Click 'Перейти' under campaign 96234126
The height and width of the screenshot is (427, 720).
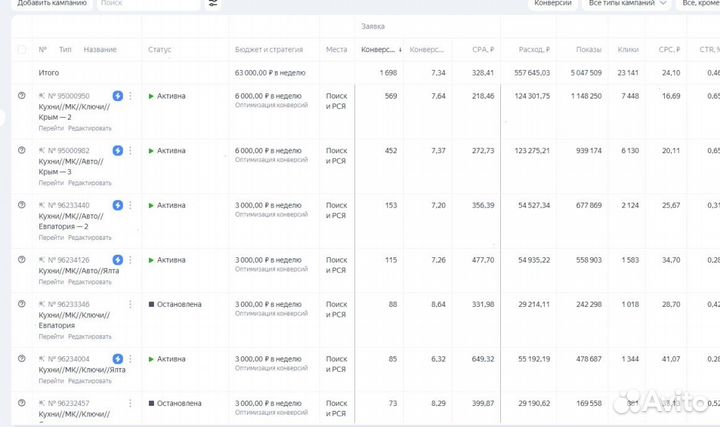coord(51,282)
